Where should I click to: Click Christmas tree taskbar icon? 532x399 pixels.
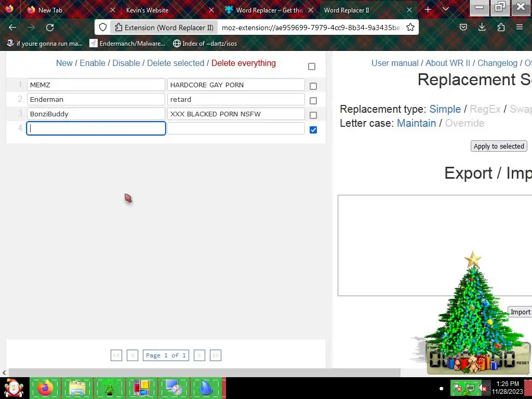click(109, 388)
